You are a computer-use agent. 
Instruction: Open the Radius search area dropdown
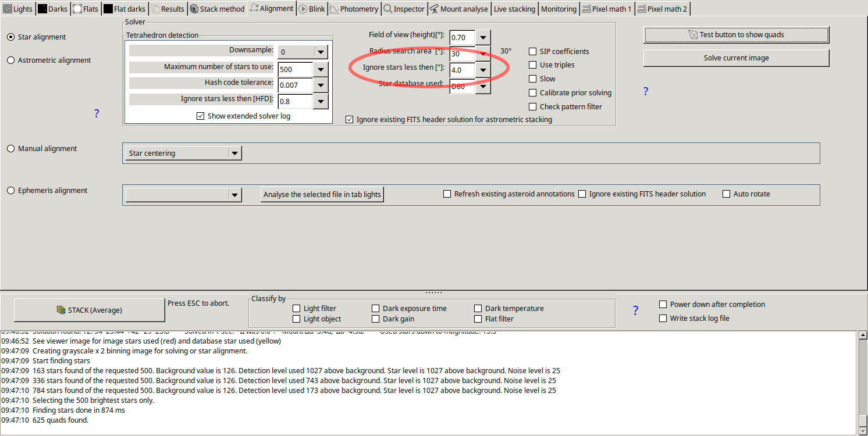point(483,53)
